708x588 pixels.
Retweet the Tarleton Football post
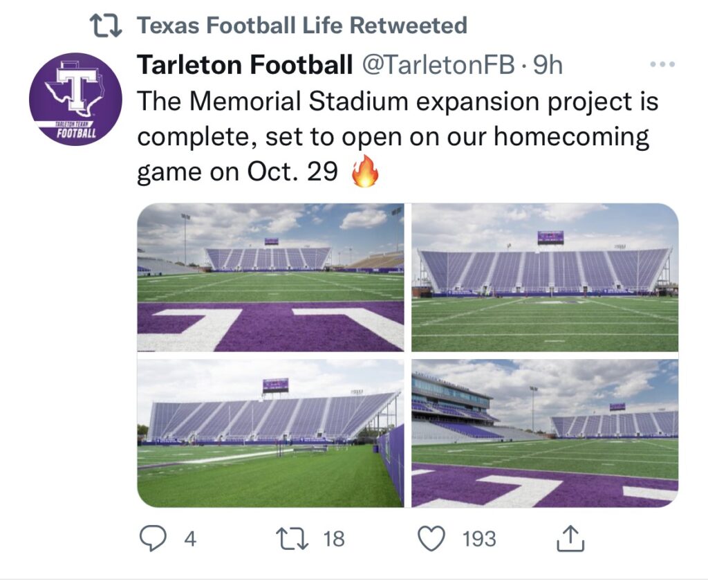tap(292, 538)
